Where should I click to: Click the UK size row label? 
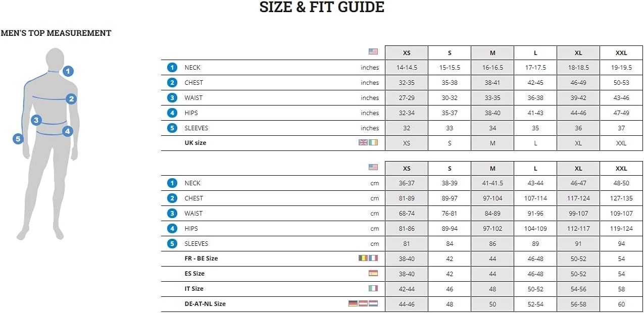(x=195, y=143)
